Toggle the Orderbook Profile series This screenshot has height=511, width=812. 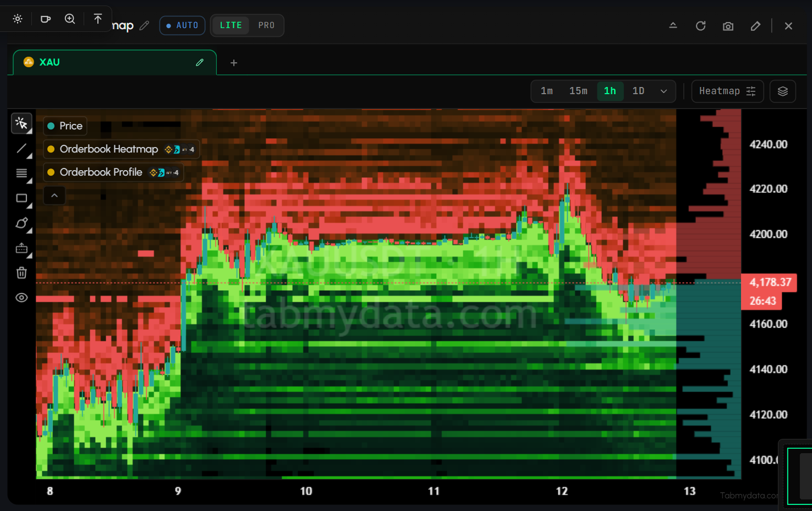113,172
